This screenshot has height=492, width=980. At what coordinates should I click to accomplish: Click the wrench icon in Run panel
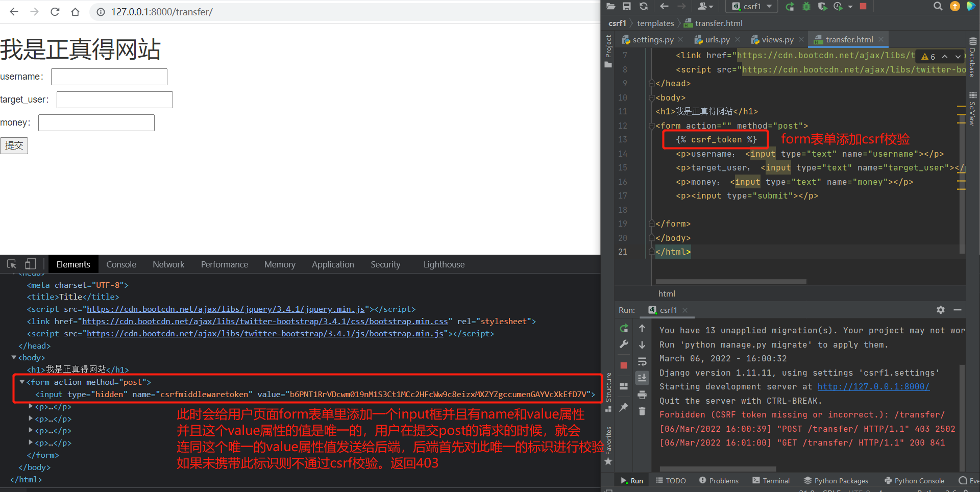coord(624,344)
